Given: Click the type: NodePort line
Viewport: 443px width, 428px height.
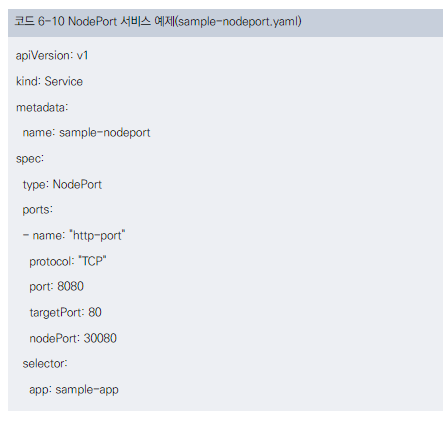Looking at the screenshot, I should coord(62,185).
